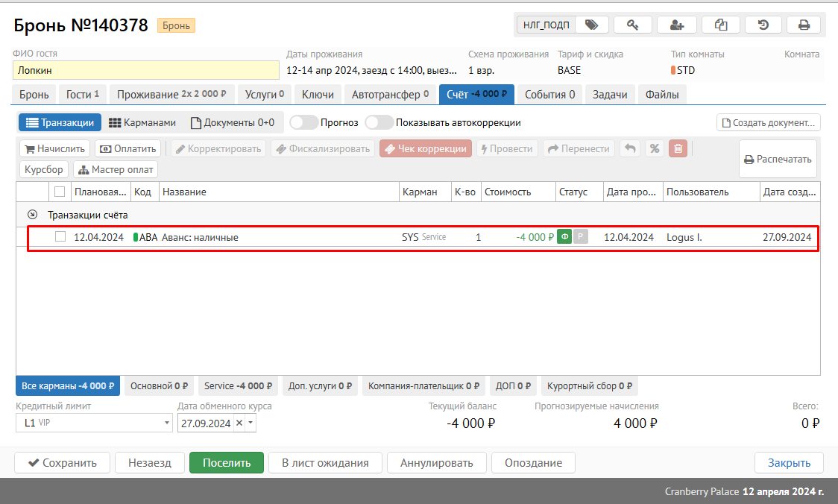Toggle the Прогноз switch

(x=303, y=122)
